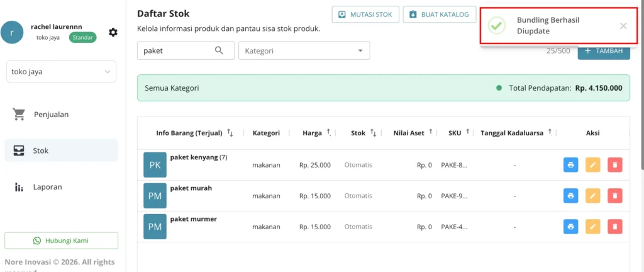The image size is (644, 272).
Task: Click the MUTASI STOK button
Action: (x=365, y=14)
